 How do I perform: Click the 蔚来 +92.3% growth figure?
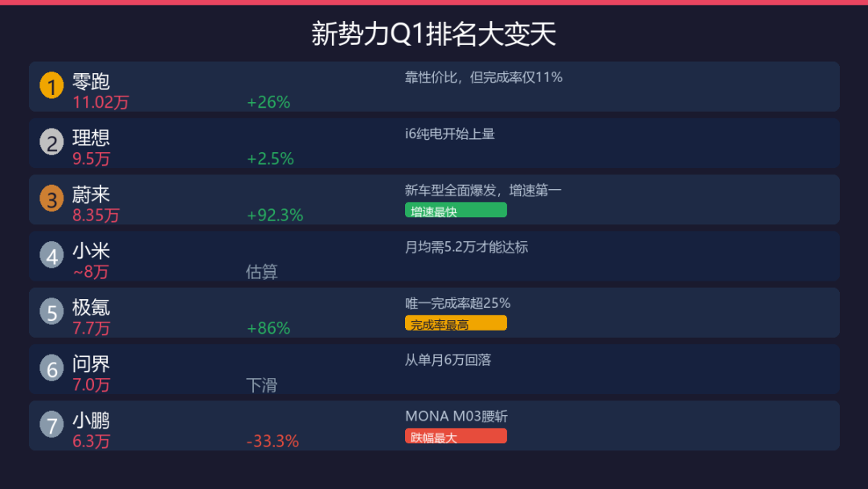(x=275, y=216)
